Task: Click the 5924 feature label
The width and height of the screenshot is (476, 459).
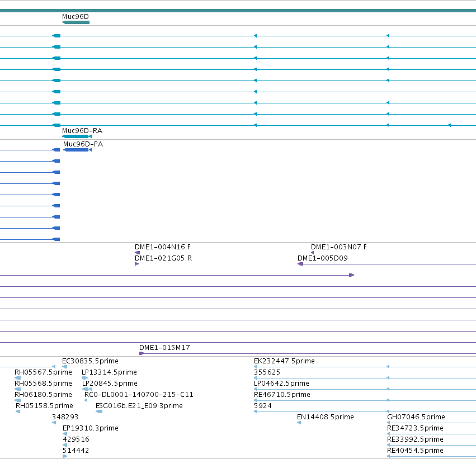Action: tap(263, 406)
